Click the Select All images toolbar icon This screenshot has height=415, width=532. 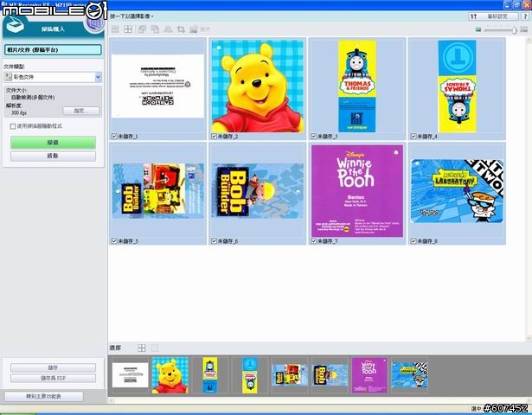(x=115, y=29)
